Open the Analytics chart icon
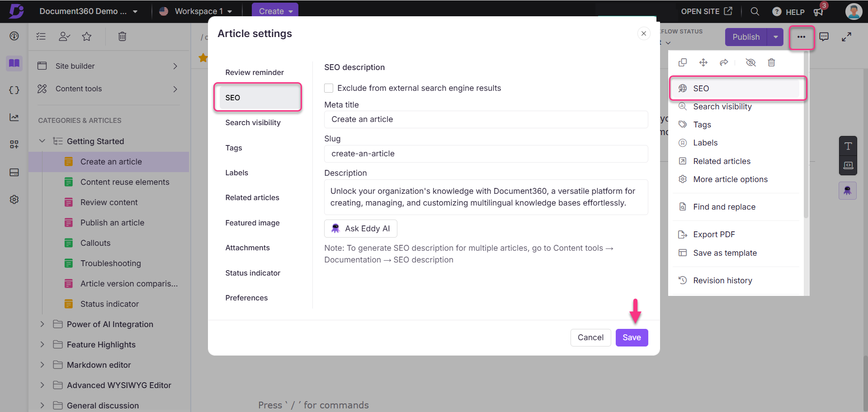 point(14,117)
